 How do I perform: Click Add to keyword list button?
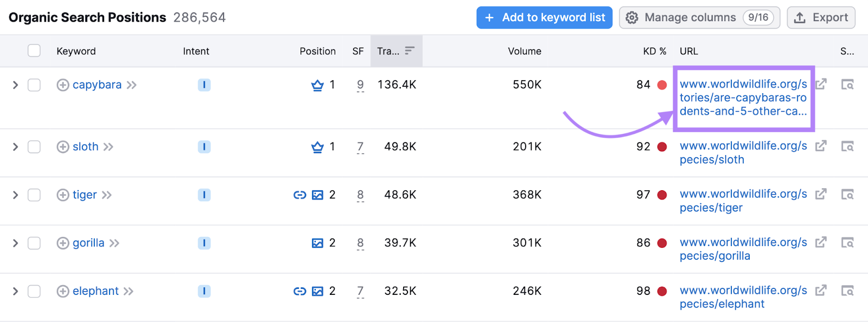pyautogui.click(x=544, y=18)
